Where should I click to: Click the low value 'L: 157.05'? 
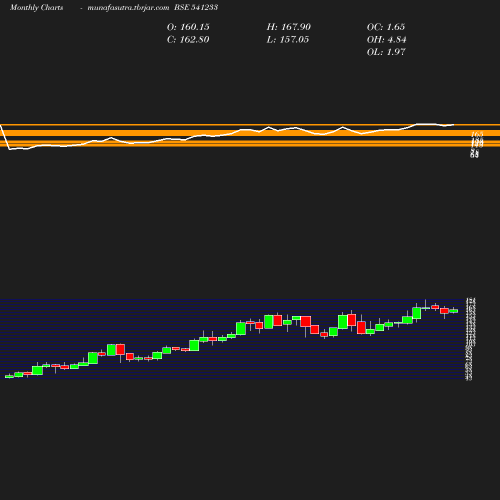288,40
